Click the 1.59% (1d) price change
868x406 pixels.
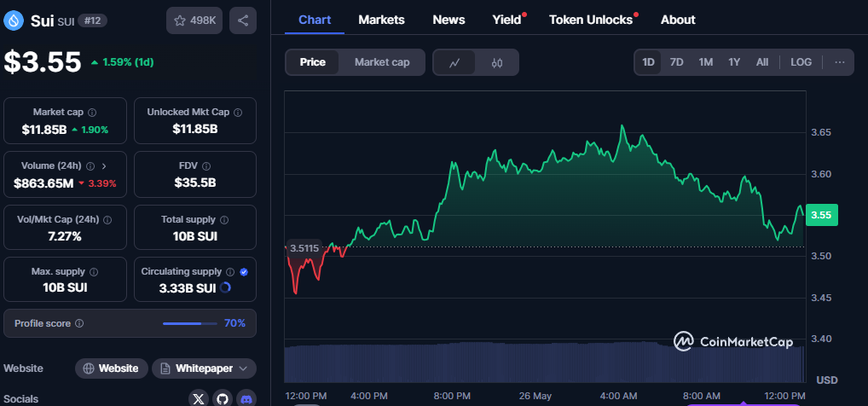pyautogui.click(x=122, y=62)
